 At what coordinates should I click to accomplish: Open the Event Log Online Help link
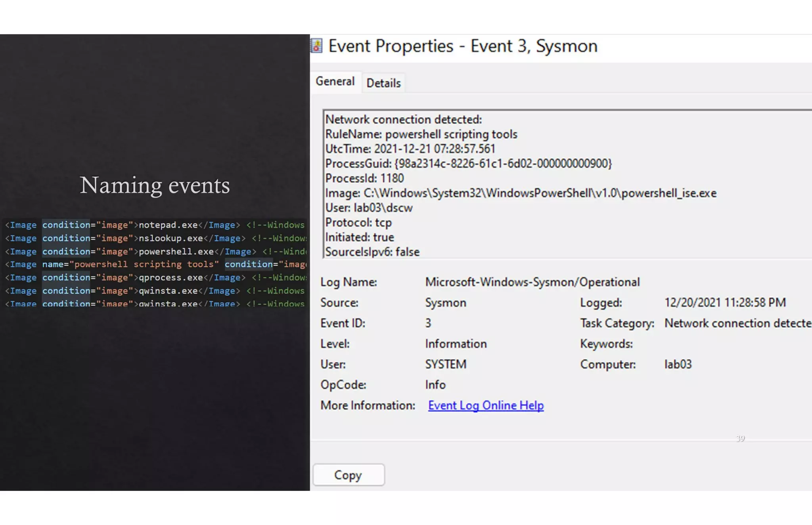tap(486, 405)
